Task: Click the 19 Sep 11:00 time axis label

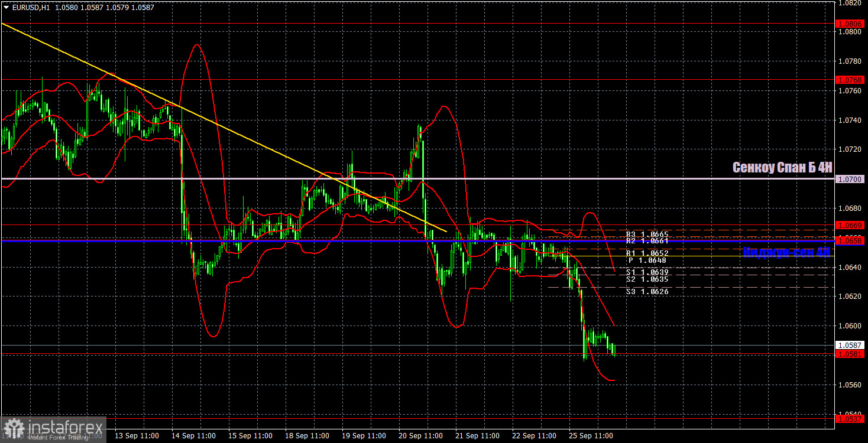Action: 363,436
